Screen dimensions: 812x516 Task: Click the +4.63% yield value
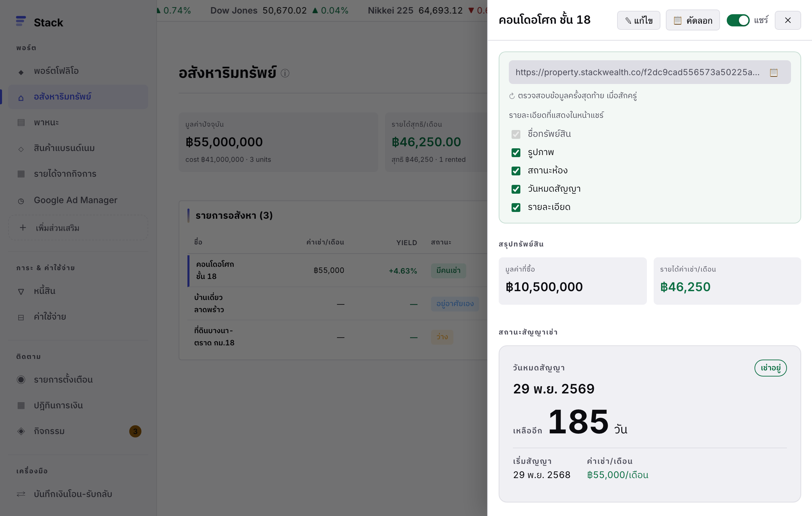point(403,271)
